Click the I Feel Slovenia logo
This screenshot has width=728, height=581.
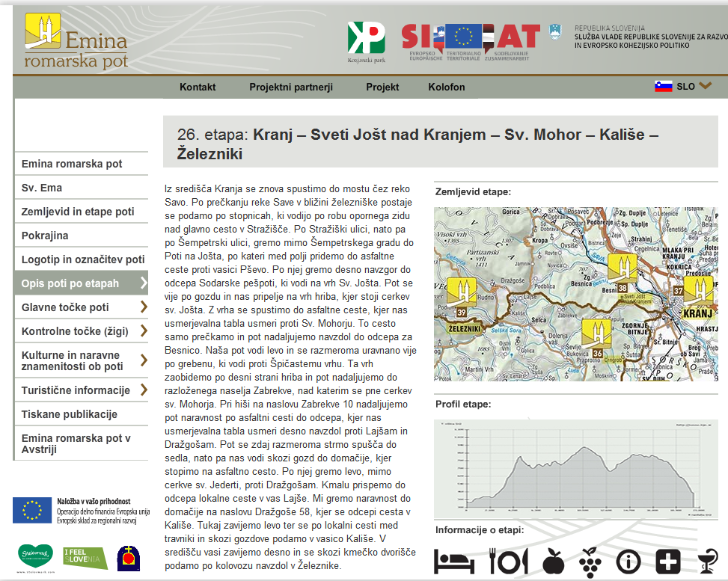click(x=85, y=556)
